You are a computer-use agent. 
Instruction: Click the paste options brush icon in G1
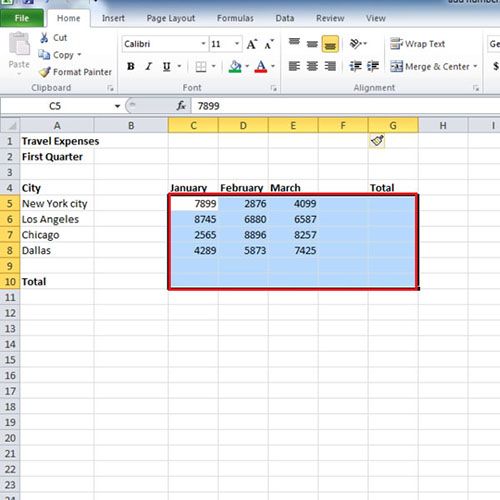pyautogui.click(x=377, y=141)
